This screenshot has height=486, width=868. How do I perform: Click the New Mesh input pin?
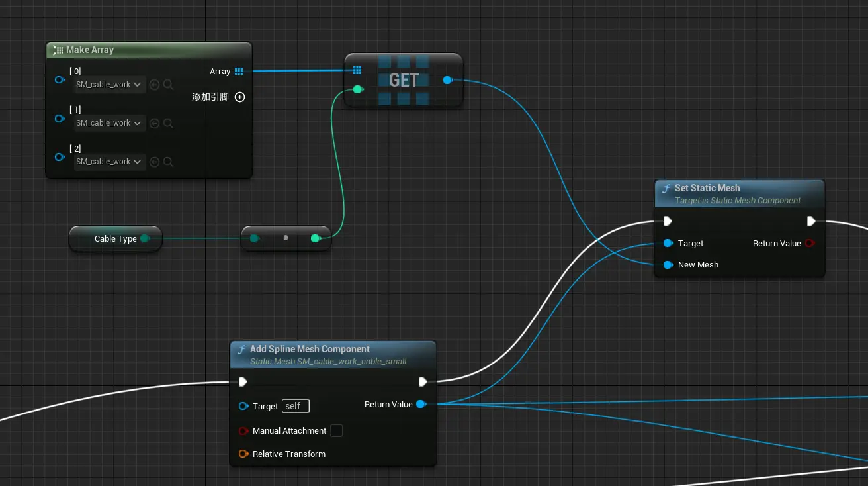pos(668,265)
